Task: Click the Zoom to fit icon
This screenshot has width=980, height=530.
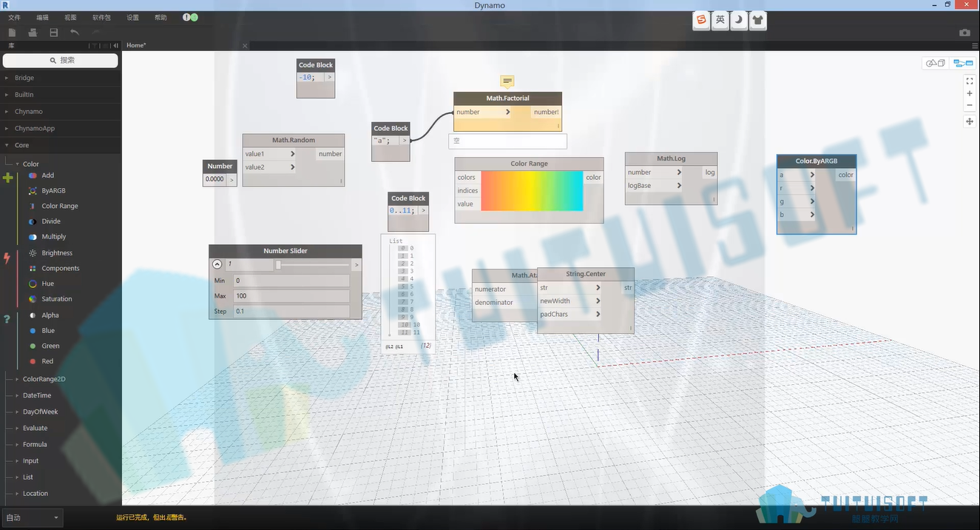Action: [x=970, y=81]
